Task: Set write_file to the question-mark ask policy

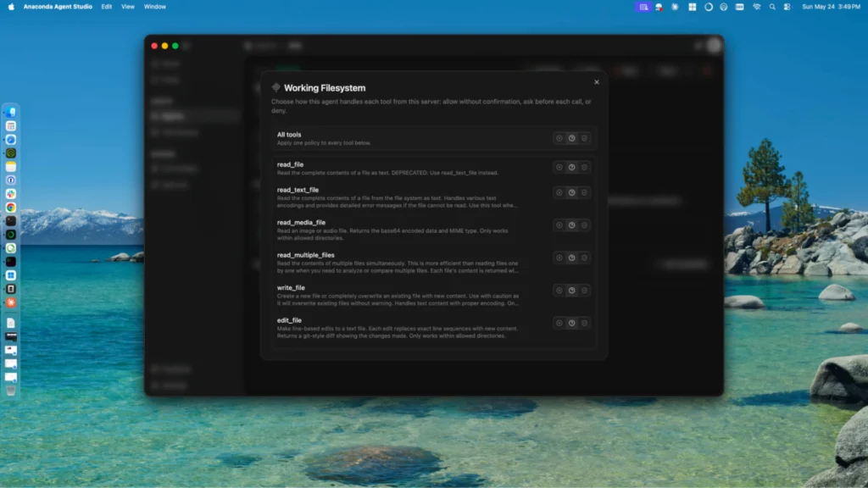Action: pos(572,291)
